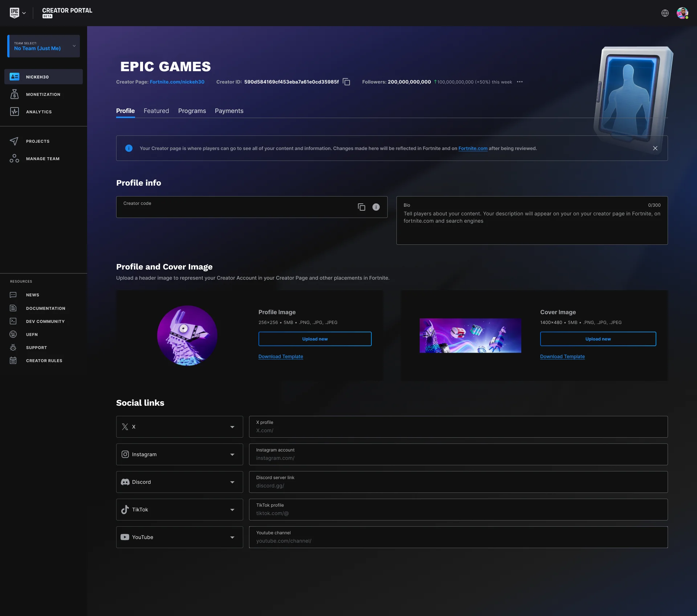697x616 pixels.
Task: Open the Team Select dropdown
Action: point(44,46)
